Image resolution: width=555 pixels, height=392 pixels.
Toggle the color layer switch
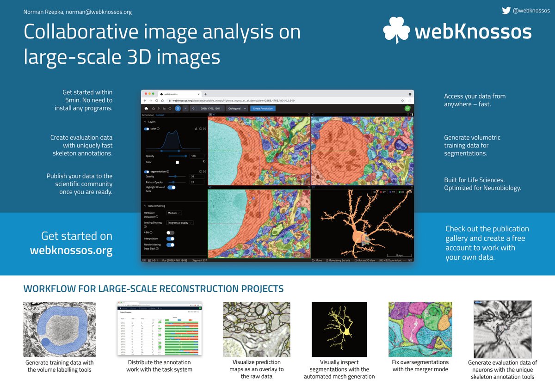coord(147,129)
